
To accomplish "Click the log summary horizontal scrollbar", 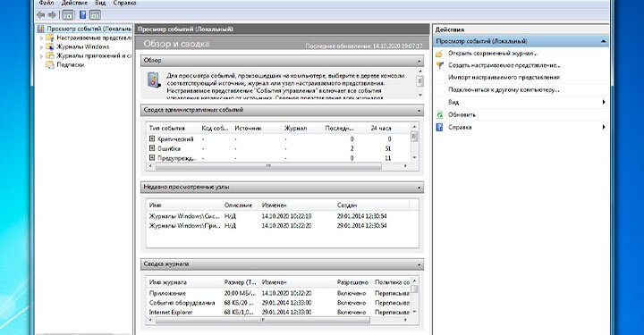I will click(x=263, y=320).
